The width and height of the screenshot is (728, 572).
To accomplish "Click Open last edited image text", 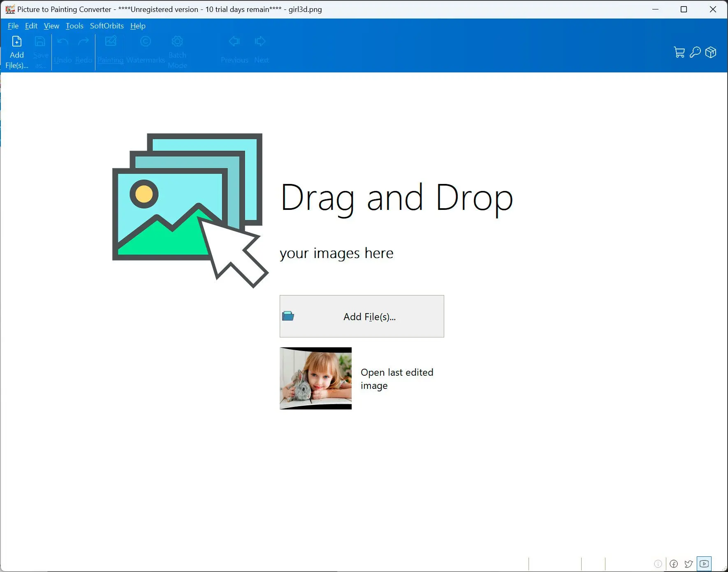I will (397, 379).
